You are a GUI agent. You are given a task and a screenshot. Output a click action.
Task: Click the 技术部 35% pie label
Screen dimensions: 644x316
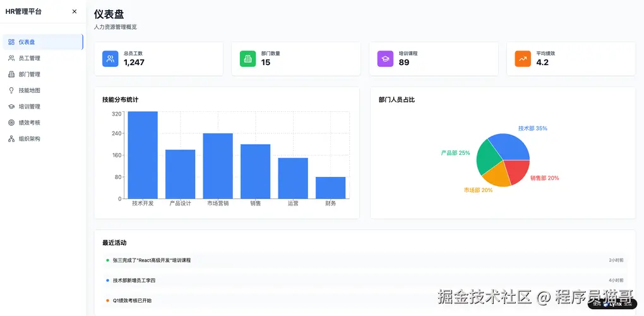[x=533, y=128]
